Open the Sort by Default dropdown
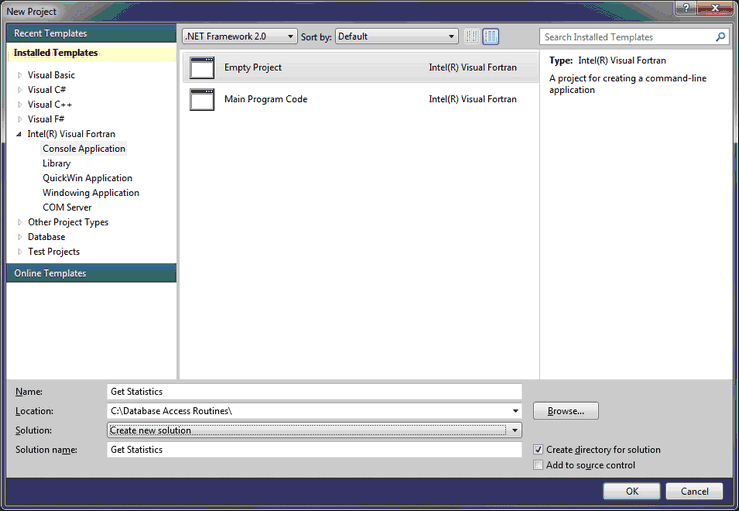This screenshot has width=739, height=511. point(396,36)
